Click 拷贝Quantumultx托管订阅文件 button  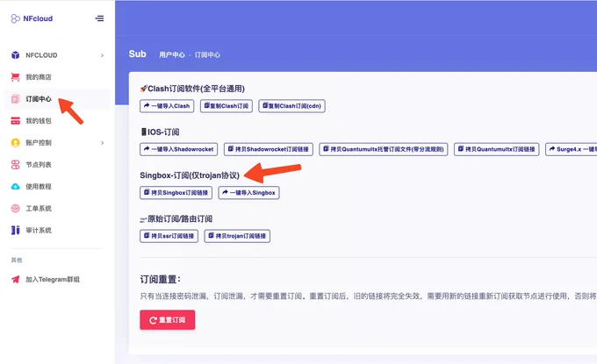click(384, 149)
